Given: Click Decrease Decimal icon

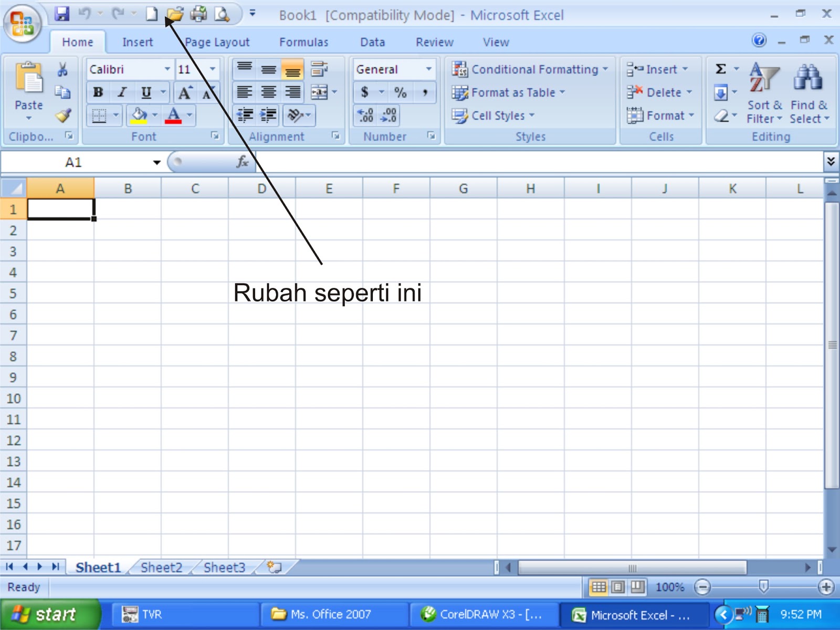Looking at the screenshot, I should (388, 115).
